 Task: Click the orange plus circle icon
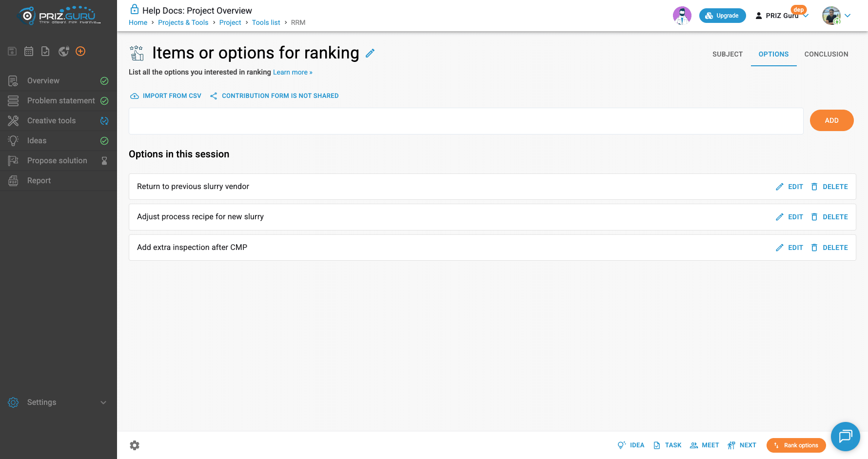(x=81, y=51)
